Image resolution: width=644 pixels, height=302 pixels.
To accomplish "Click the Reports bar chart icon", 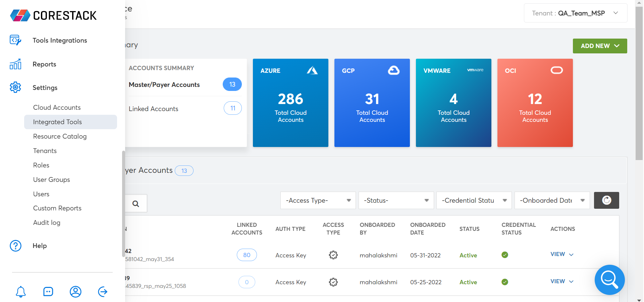I will pos(15,64).
